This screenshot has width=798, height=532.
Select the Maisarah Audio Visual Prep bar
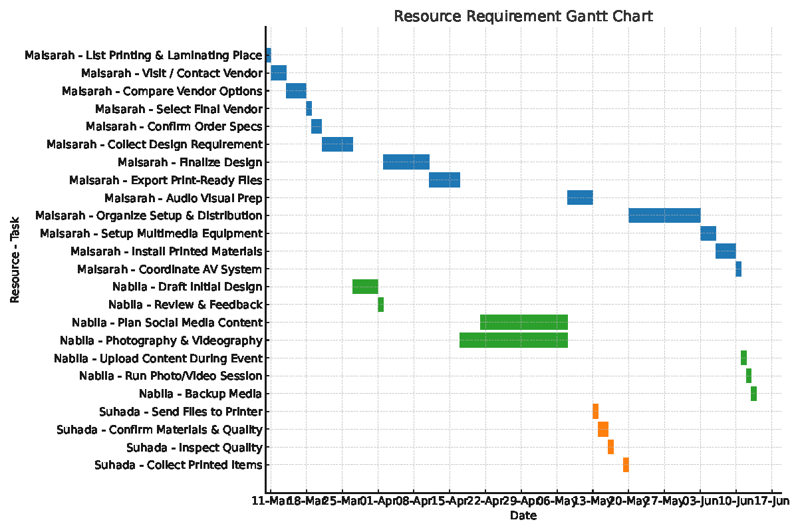[x=579, y=198]
